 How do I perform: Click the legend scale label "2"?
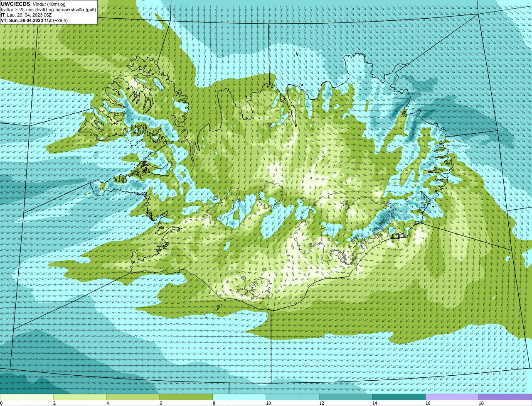(x=54, y=403)
